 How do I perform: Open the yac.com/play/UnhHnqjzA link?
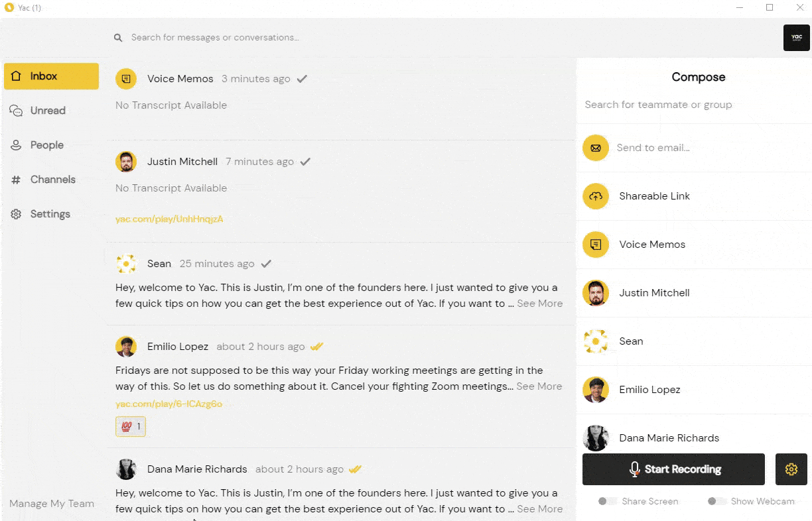click(x=169, y=219)
